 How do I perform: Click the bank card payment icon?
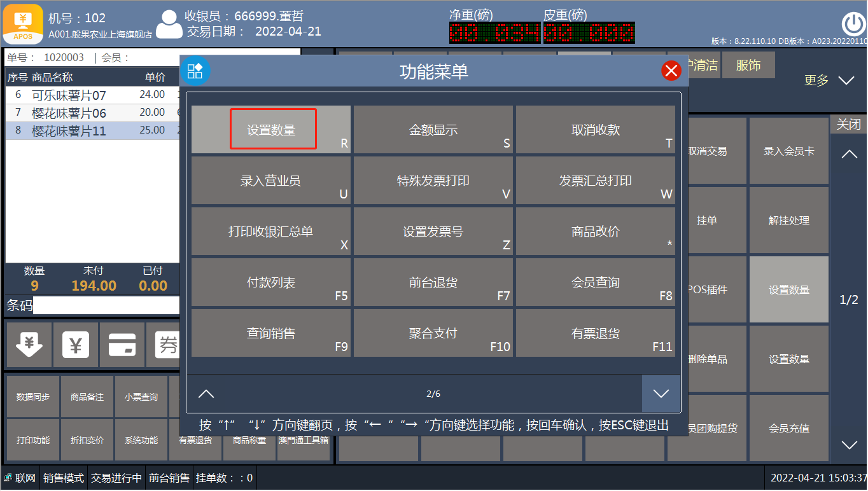click(122, 345)
